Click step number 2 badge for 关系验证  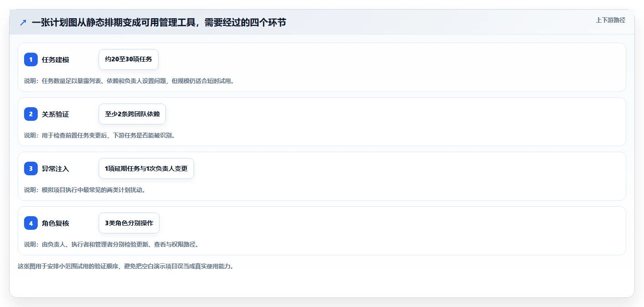point(31,114)
